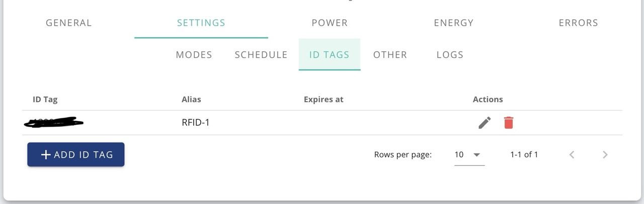Image resolution: width=644 pixels, height=204 pixels.
Task: Switch to the Energy tab
Action: point(454,23)
